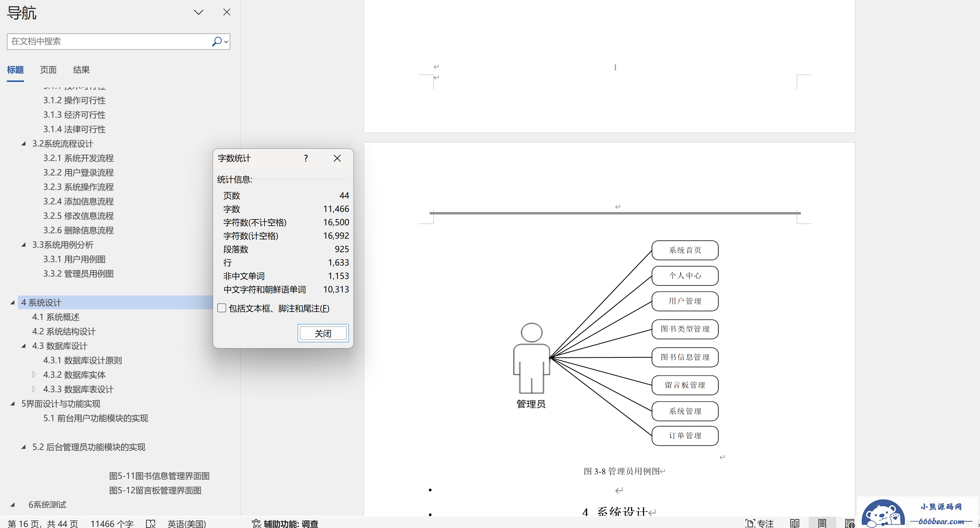Click the 管理员 actor figure in diagram

tap(531, 358)
